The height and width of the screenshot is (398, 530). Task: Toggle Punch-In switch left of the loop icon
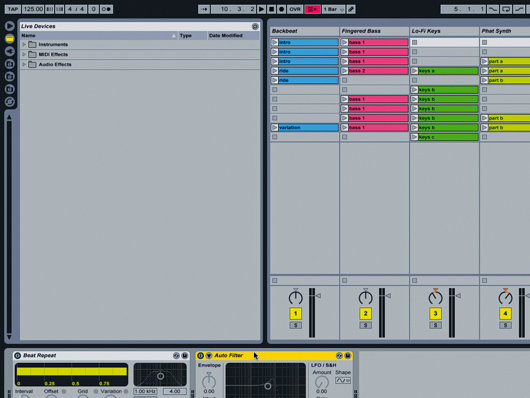(x=493, y=9)
